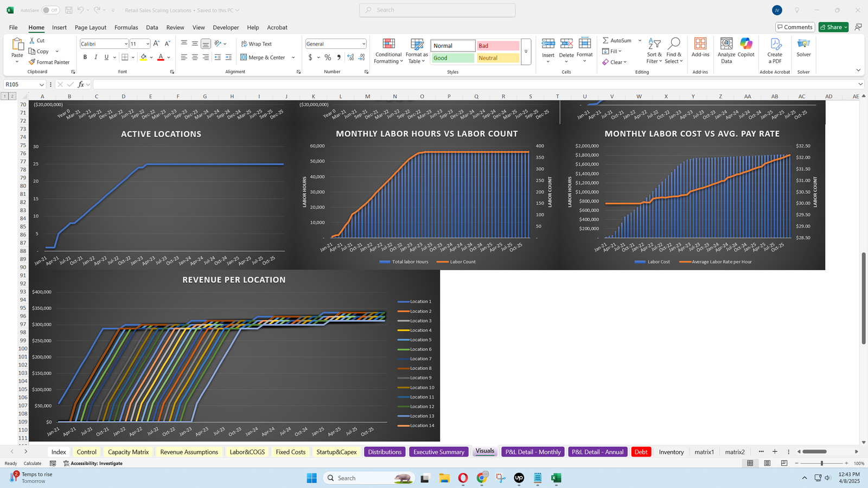Click inside the Name Box showing R105

(x=21, y=85)
